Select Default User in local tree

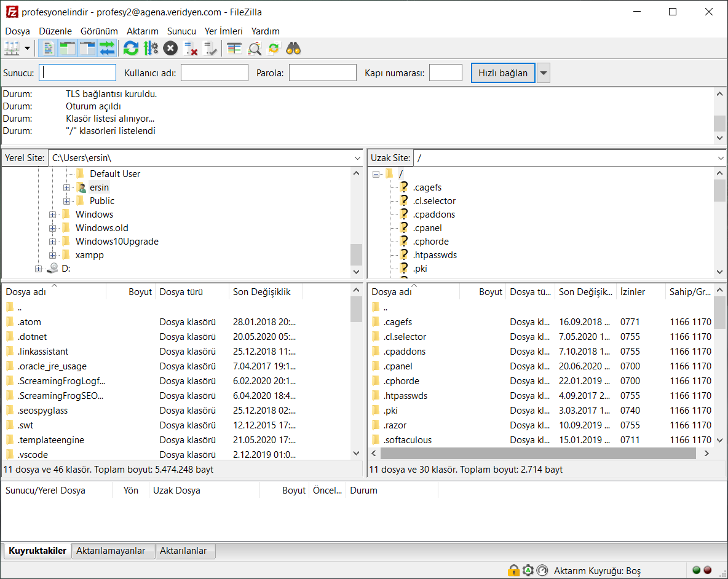point(115,174)
